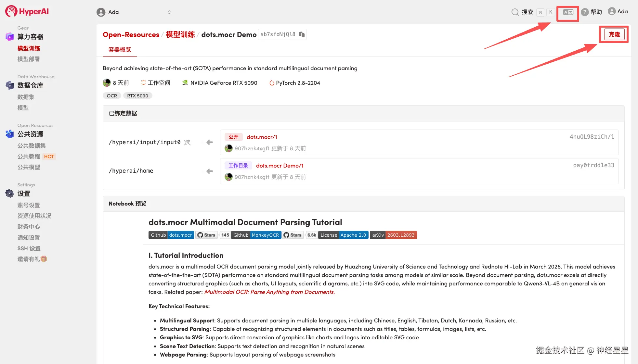Click the unbind icon next to /hyperai/input/input0
Image resolution: width=638 pixels, height=364 pixels.
click(x=187, y=142)
